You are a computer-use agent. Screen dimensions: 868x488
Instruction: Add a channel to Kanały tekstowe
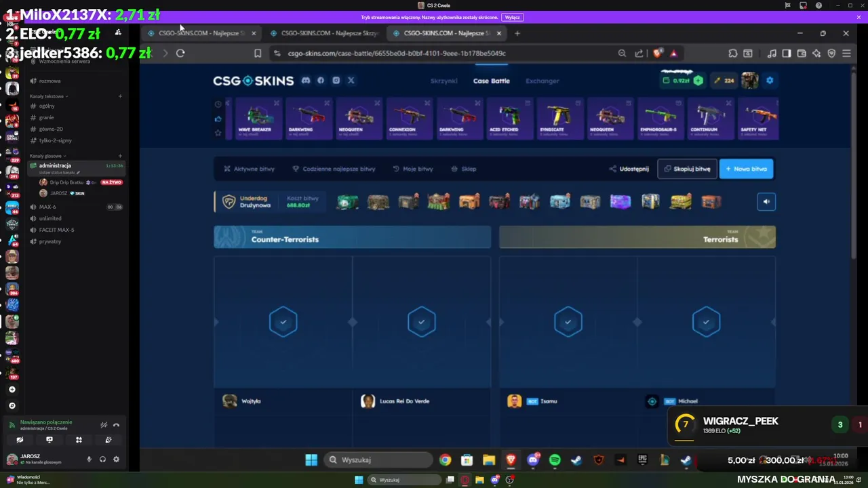click(120, 96)
